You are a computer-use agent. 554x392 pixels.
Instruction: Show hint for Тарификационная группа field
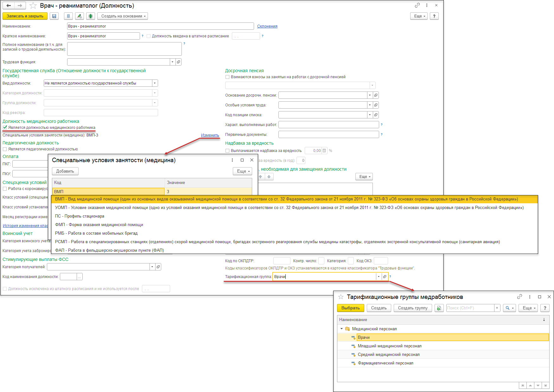390,277
